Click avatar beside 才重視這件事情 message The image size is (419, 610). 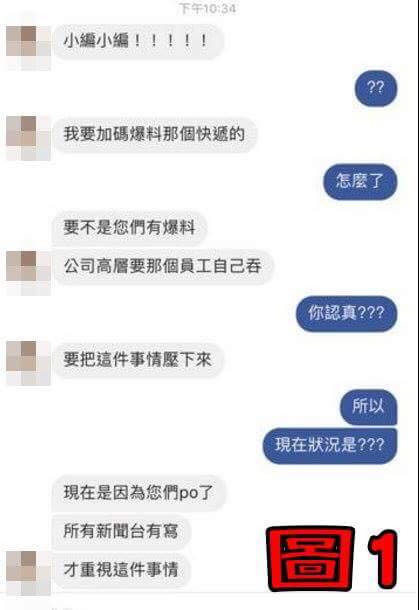[x=28, y=573]
